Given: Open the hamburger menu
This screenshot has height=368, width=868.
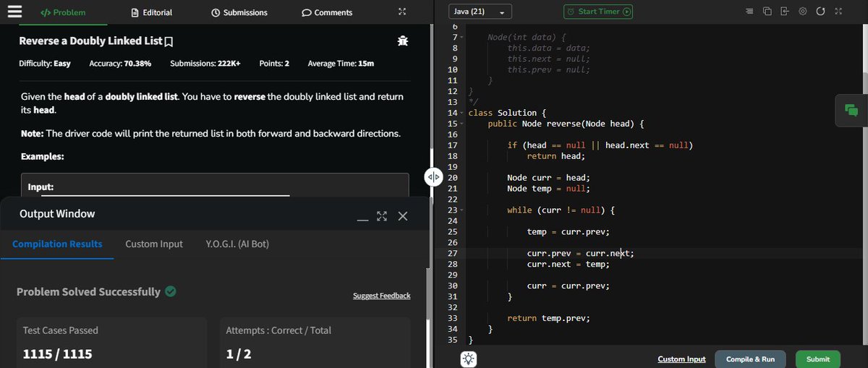Looking at the screenshot, I should pos(14,12).
